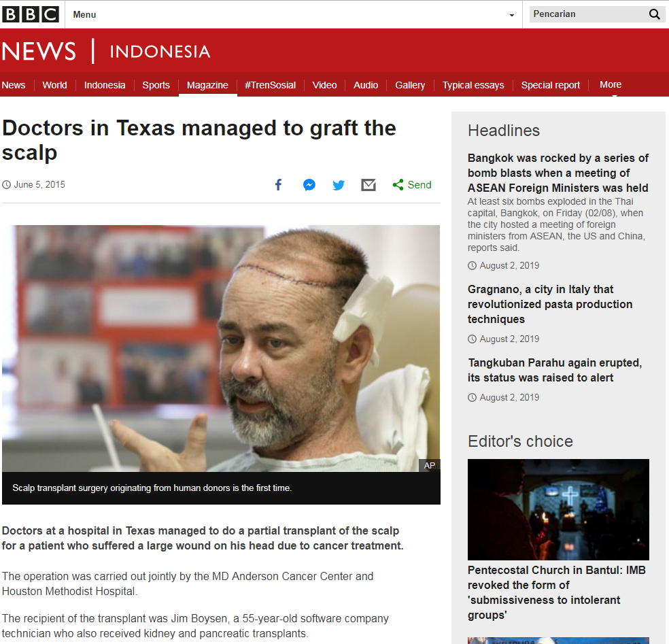Screen dimensions: 669x644
Task: Open the Menu item in top bar
Action: coord(84,14)
